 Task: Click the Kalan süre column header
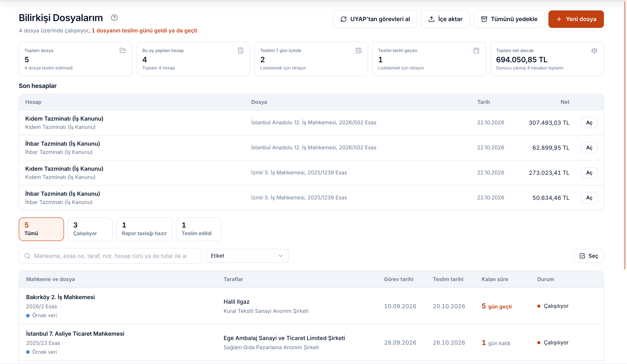pyautogui.click(x=495, y=279)
